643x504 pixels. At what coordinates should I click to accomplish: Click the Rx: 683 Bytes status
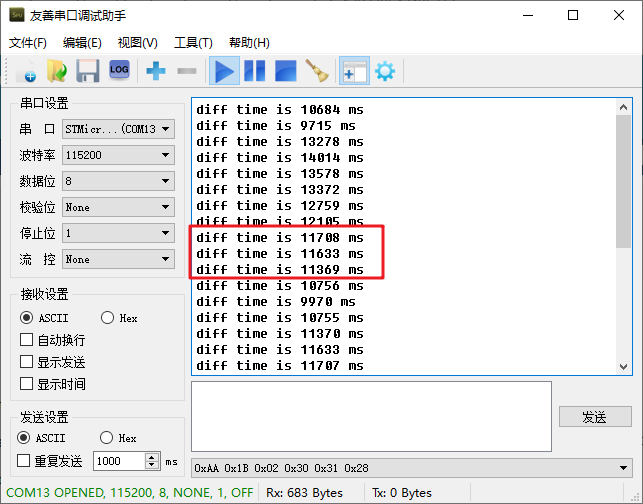[x=304, y=493]
